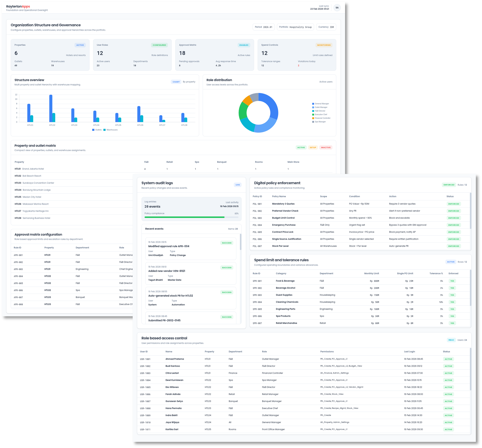Filter matrix by SETUP status badge
The image size is (482, 448).
313,148
